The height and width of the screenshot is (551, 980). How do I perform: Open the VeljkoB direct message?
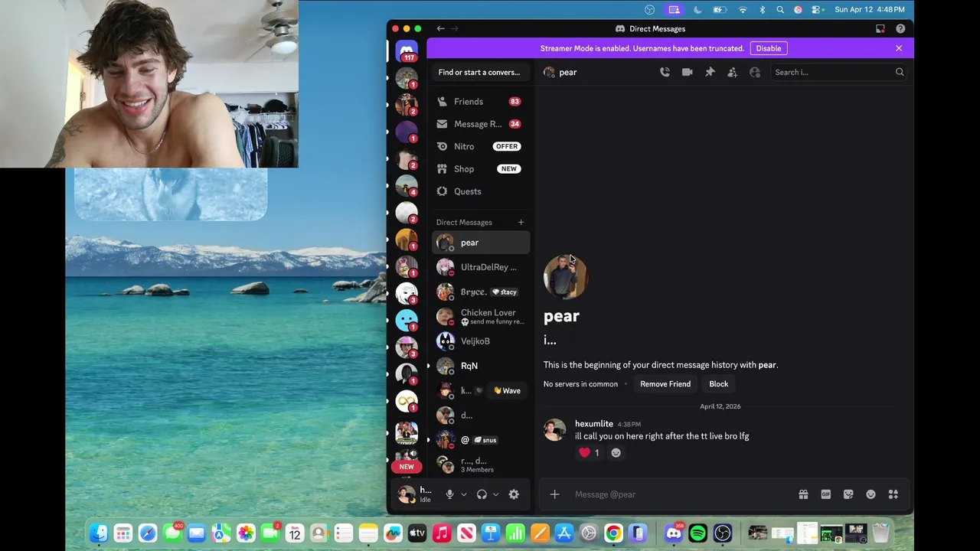point(480,341)
